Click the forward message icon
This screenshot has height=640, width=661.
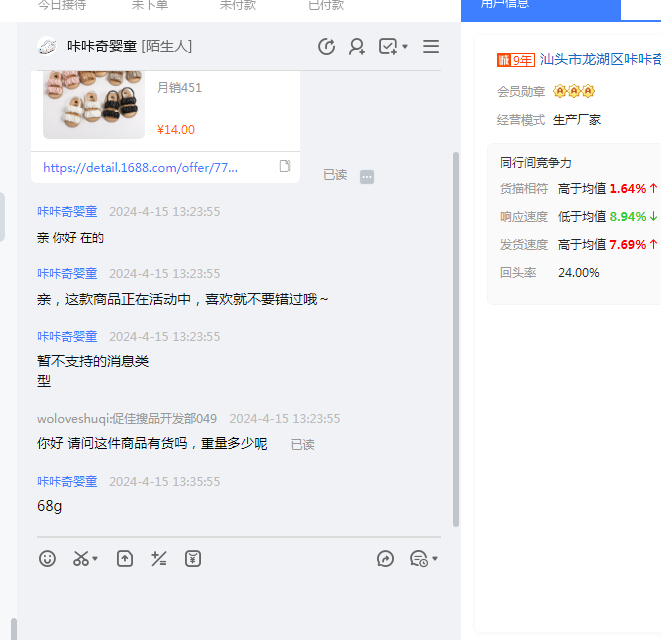(x=386, y=559)
